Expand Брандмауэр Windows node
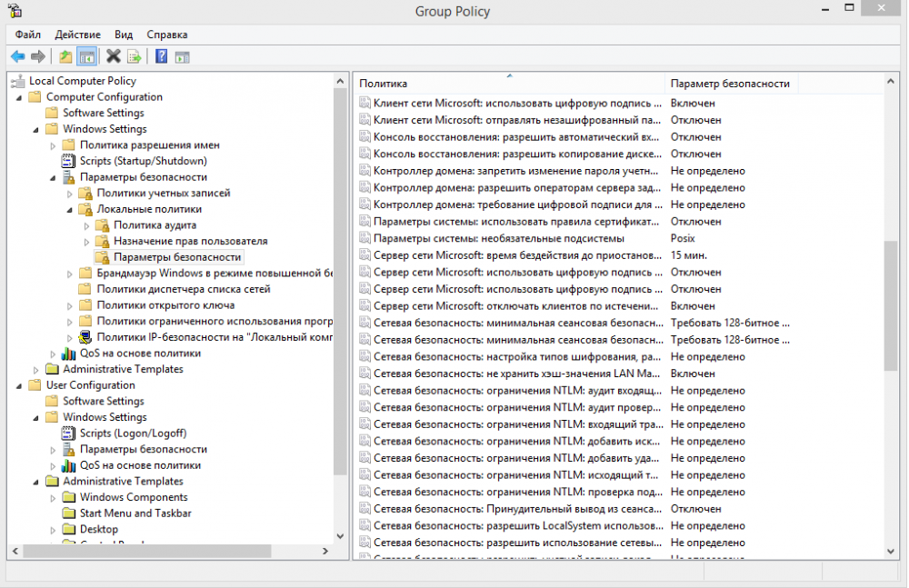The width and height of the screenshot is (909, 588). point(70,274)
